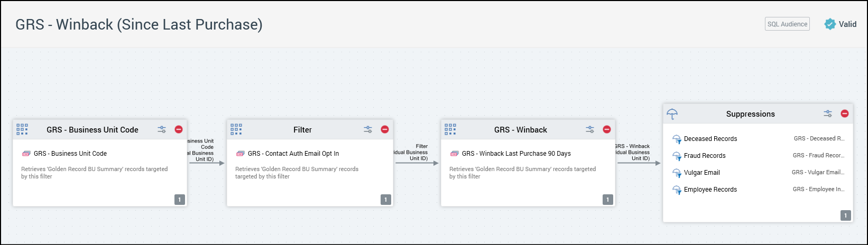Remove the GRS - Business Unit Code node
This screenshot has height=245, width=868.
(179, 129)
